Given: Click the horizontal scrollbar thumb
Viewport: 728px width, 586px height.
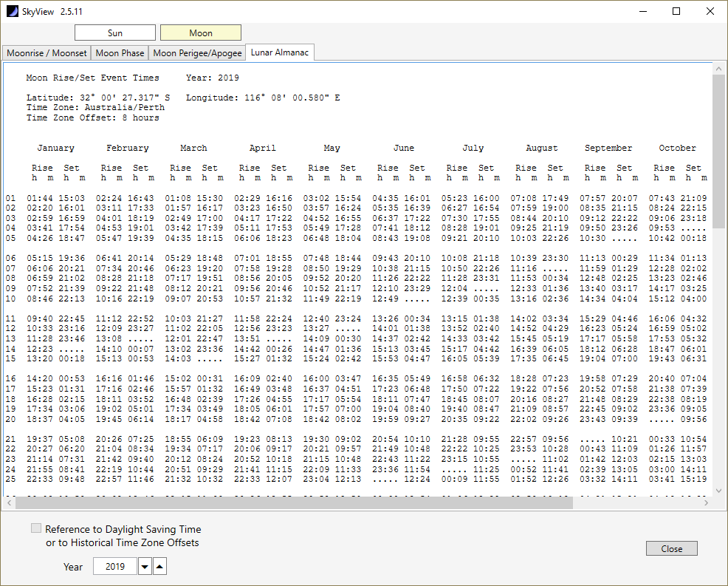Looking at the screenshot, I should [294, 502].
